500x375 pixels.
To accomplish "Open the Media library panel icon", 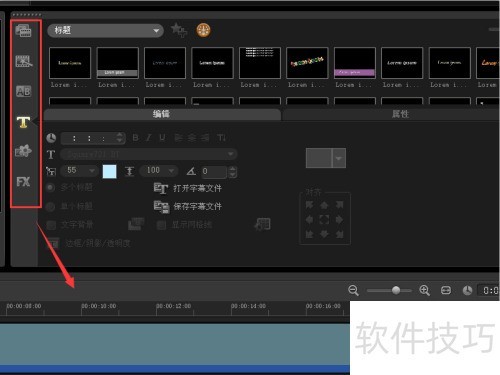I will point(23,31).
